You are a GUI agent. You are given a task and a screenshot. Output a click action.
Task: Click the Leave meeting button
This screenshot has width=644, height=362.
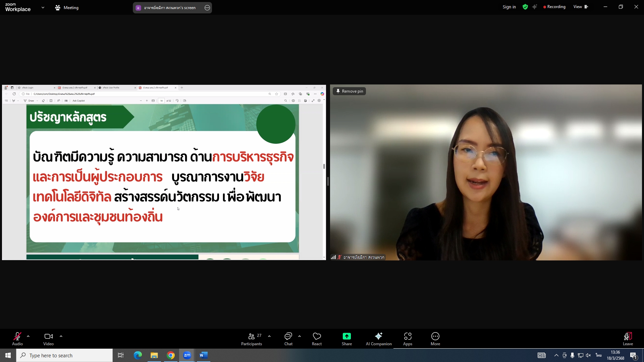pyautogui.click(x=628, y=339)
